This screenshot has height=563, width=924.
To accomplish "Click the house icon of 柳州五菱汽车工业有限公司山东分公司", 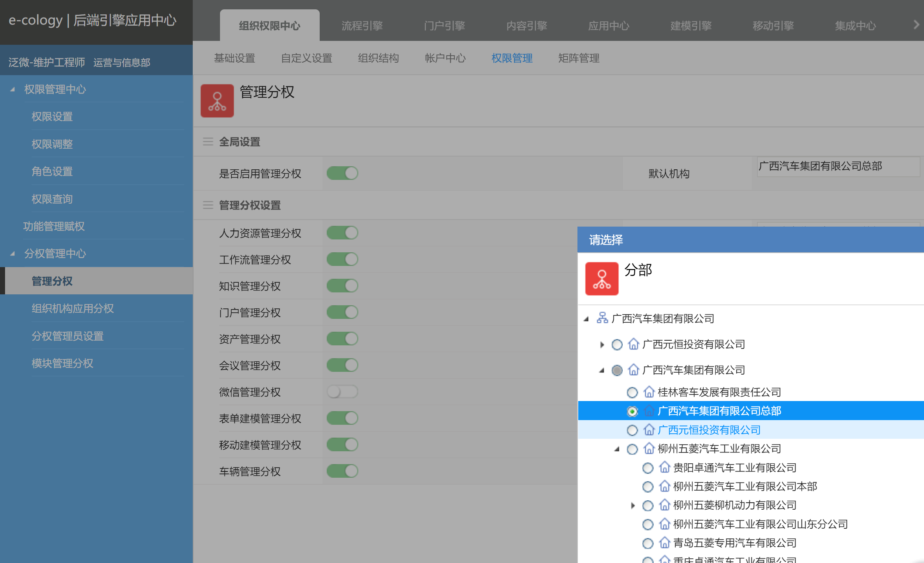I will (664, 524).
